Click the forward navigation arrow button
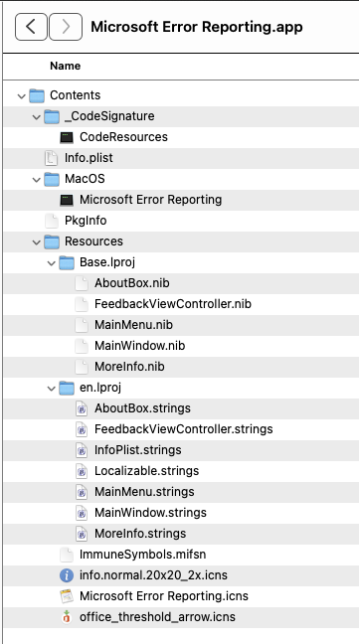The height and width of the screenshot is (644, 359). click(66, 27)
